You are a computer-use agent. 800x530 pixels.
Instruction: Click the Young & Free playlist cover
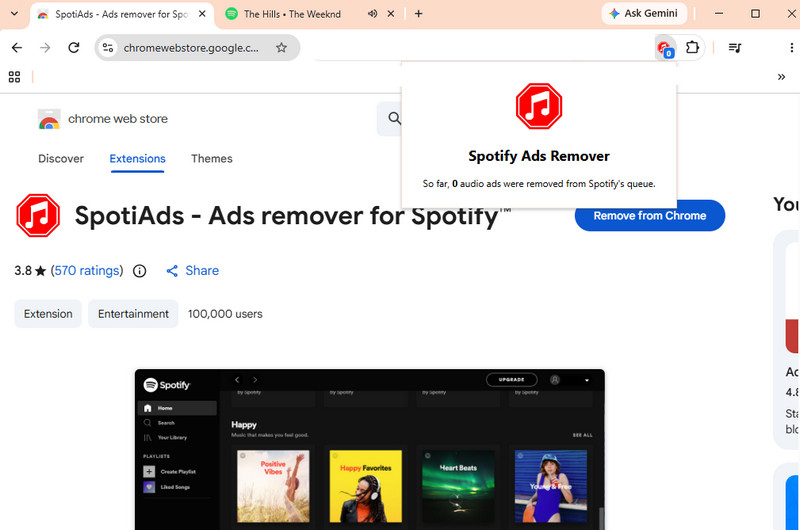point(551,486)
